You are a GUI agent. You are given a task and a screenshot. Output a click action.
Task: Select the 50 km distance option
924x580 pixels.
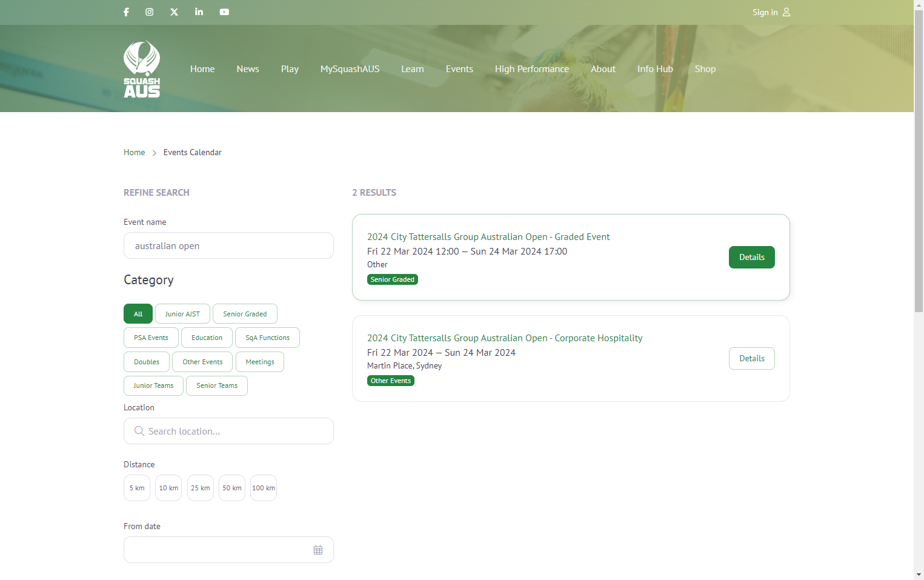(x=232, y=488)
